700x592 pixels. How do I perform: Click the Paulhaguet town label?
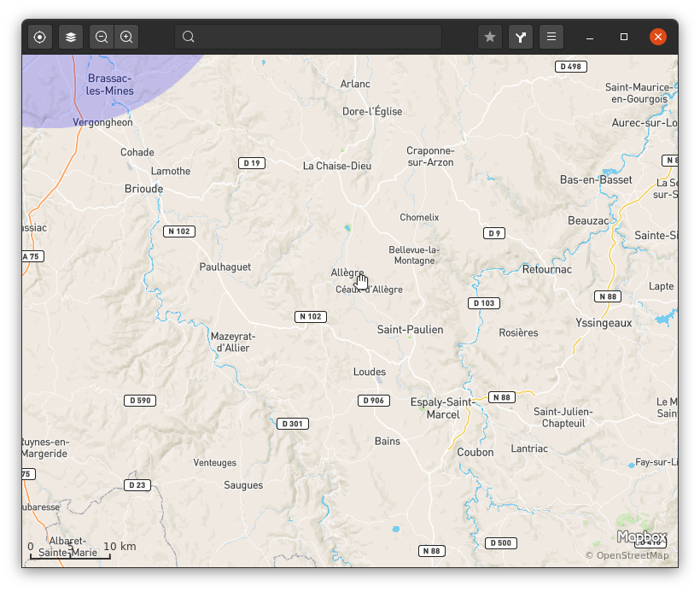click(x=225, y=267)
